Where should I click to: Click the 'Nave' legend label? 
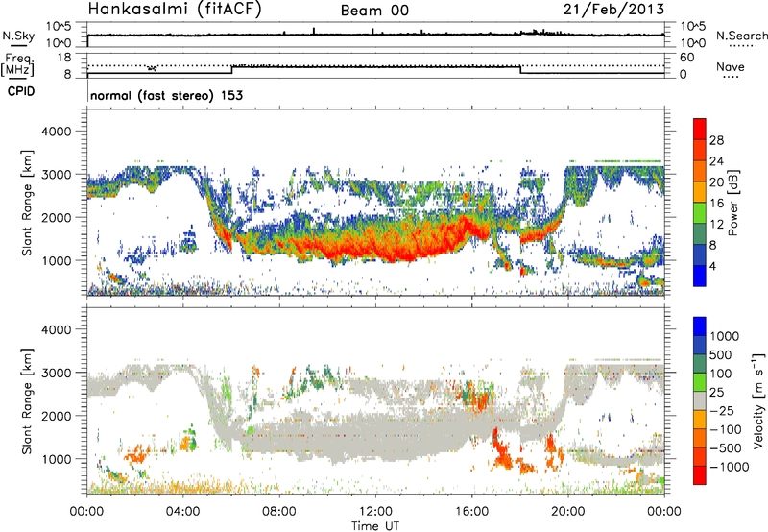(x=731, y=66)
